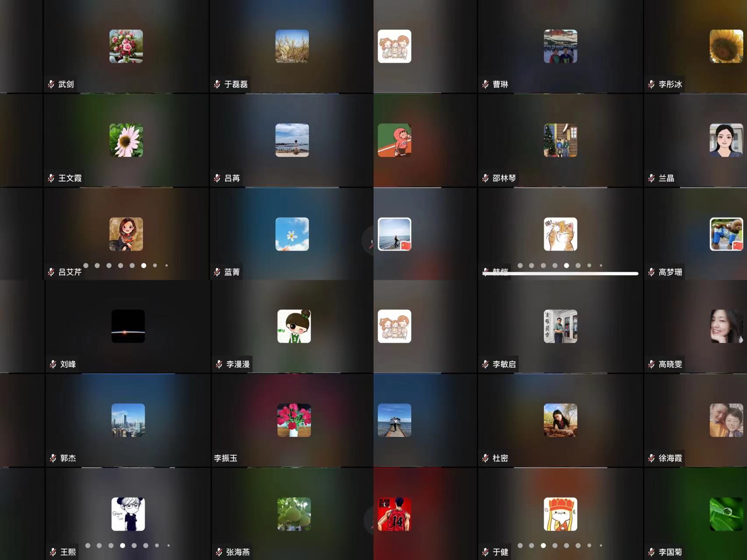The width and height of the screenshot is (747, 560).
Task: Click the muted mic icon next to 于磊磊
Action: (x=217, y=84)
